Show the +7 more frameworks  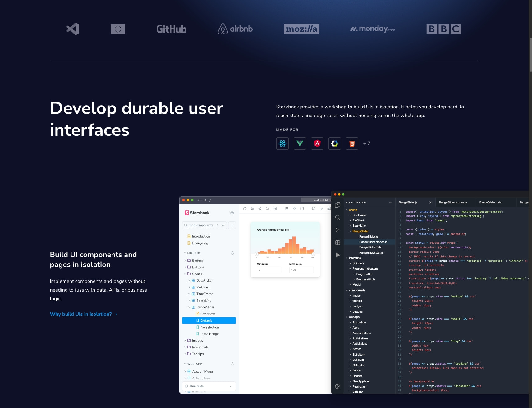tap(367, 143)
